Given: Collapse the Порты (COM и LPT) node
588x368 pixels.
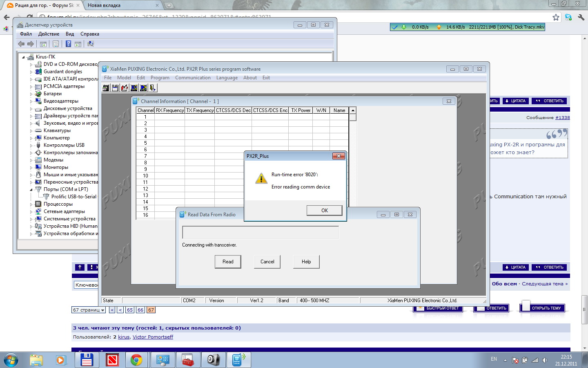Looking at the screenshot, I should coord(31,190).
